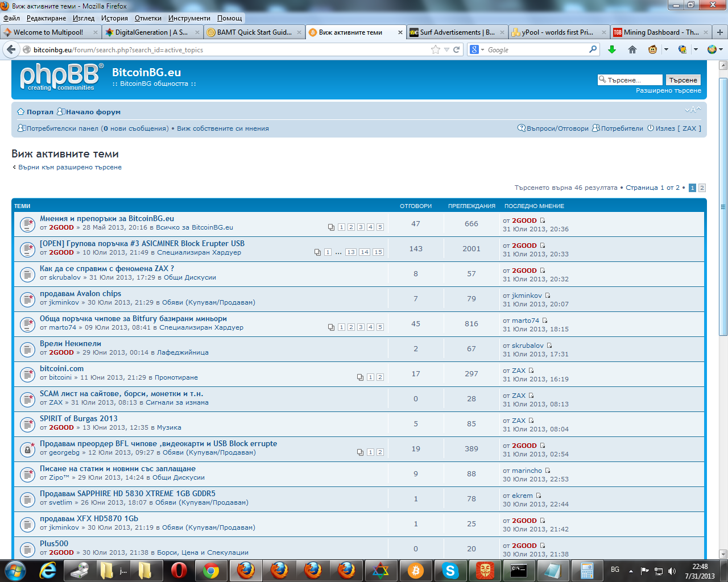Open the downloads green arrow icon
This screenshot has width=728, height=582.
tap(612, 49)
